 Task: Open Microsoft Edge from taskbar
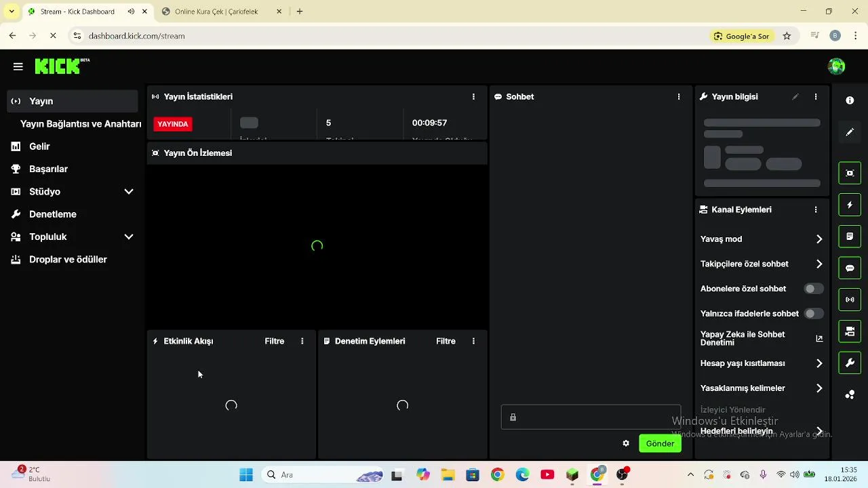(522, 475)
